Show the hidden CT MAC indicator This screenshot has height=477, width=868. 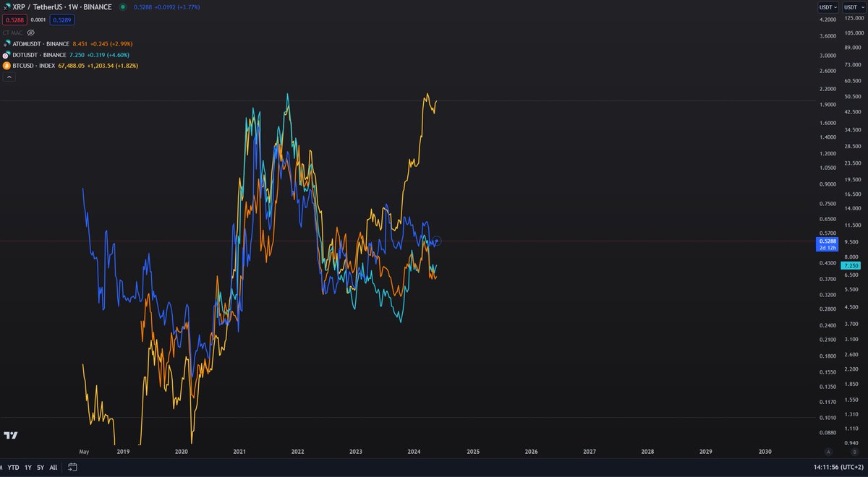[30, 33]
